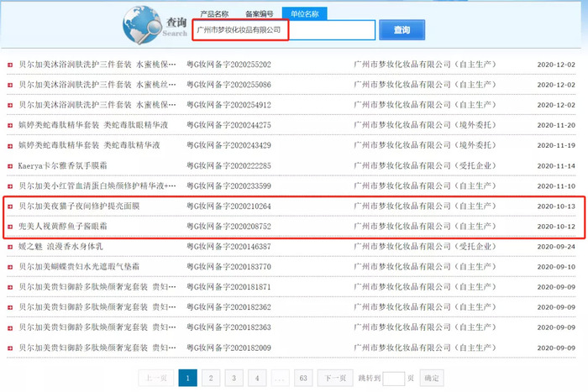Click the date 2020-11-20
This screenshot has width=588, height=392.
tap(556, 125)
